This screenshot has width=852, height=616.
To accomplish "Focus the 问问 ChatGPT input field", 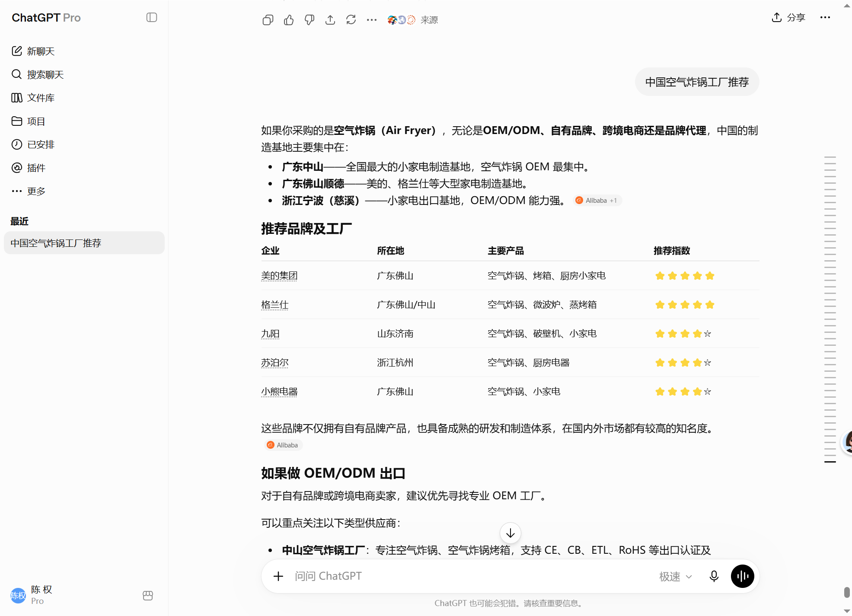I will 471,576.
